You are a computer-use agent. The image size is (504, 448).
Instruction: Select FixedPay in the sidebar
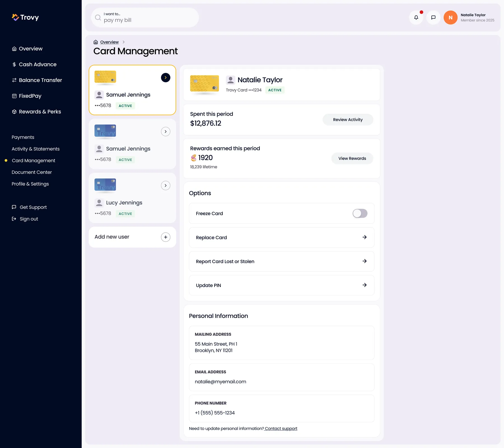[x=27, y=96]
